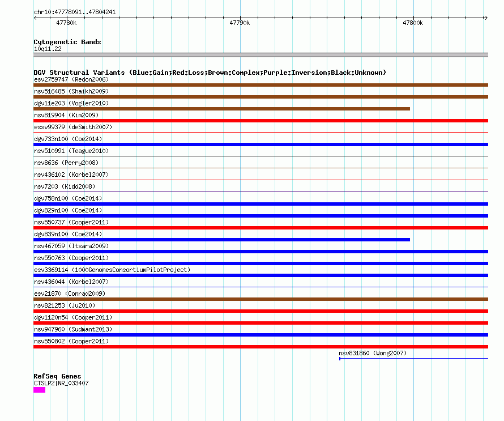Click the brown bar under dgv11e203
The width and height of the screenshot is (504, 421).
[x=221, y=109]
